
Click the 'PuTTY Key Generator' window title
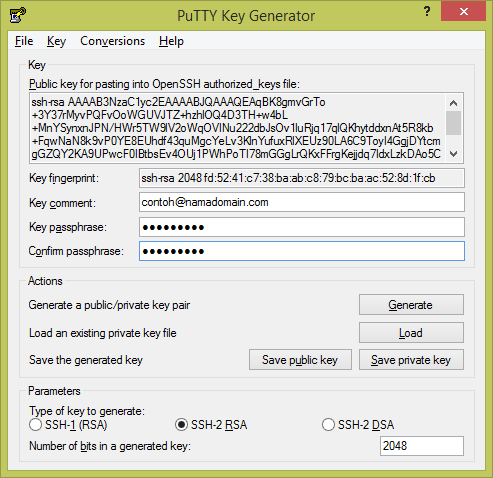click(x=246, y=16)
